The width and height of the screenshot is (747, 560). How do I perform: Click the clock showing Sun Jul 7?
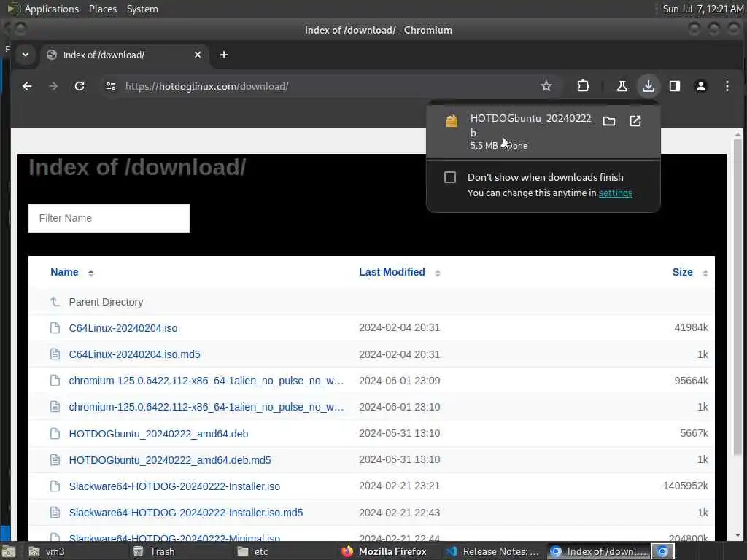[703, 9]
